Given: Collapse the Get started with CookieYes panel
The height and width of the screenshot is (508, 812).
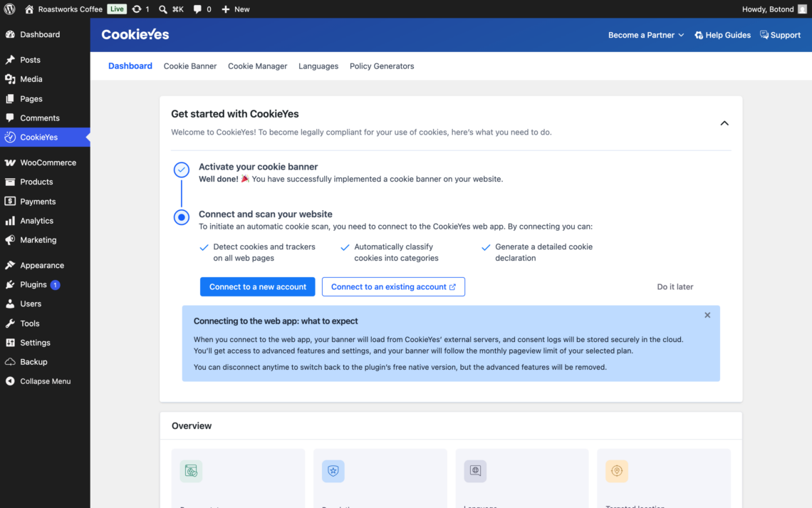Looking at the screenshot, I should [724, 123].
